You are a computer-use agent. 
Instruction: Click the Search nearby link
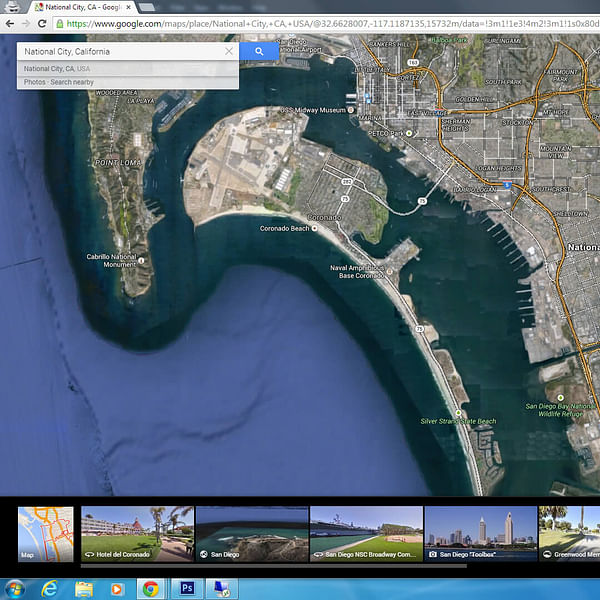(x=72, y=82)
